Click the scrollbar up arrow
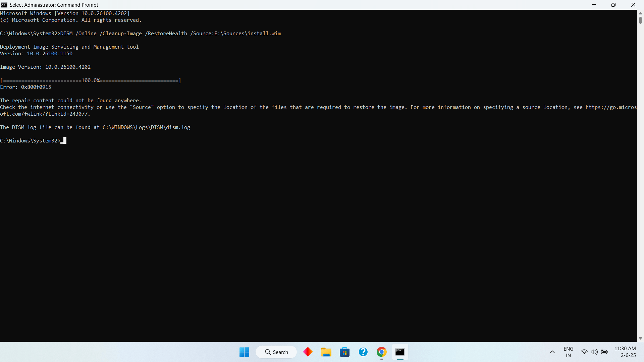Screen dimensions: 644x362 coord(640,13)
